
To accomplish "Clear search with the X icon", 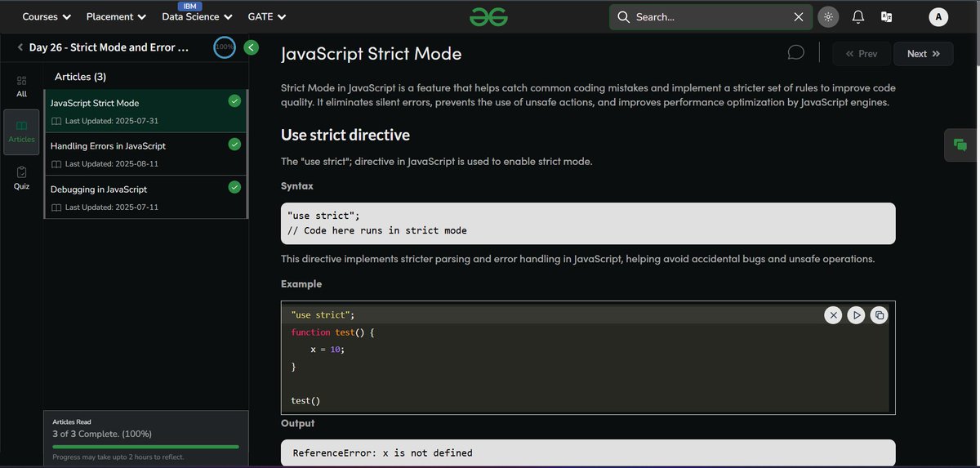I will click(x=799, y=16).
